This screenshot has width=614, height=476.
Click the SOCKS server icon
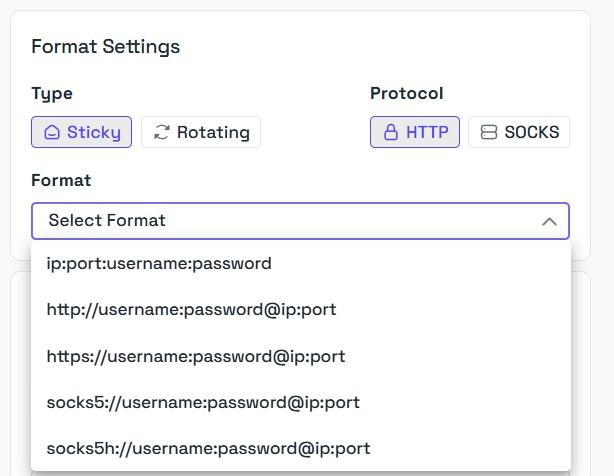click(x=489, y=132)
